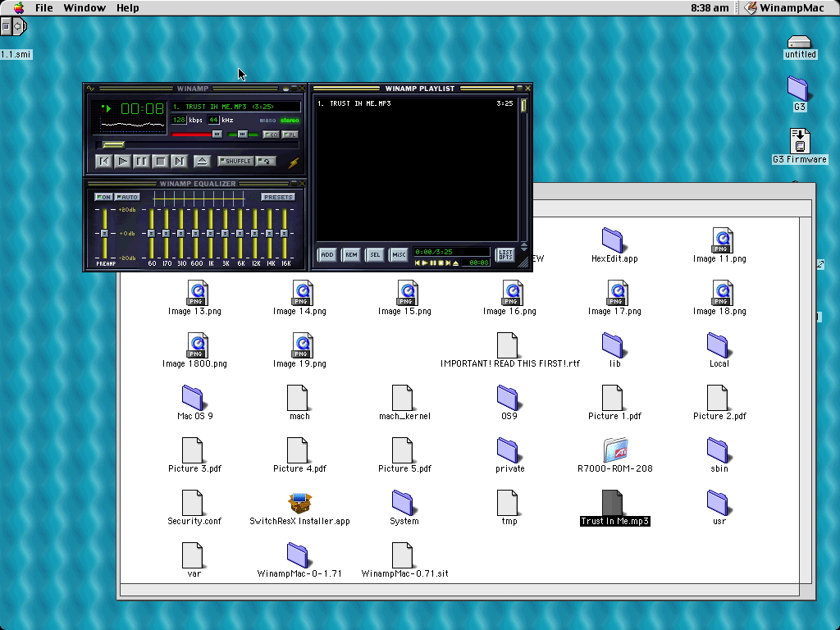Select the Picture 1.pdf file icon
The image size is (840, 630).
point(614,402)
